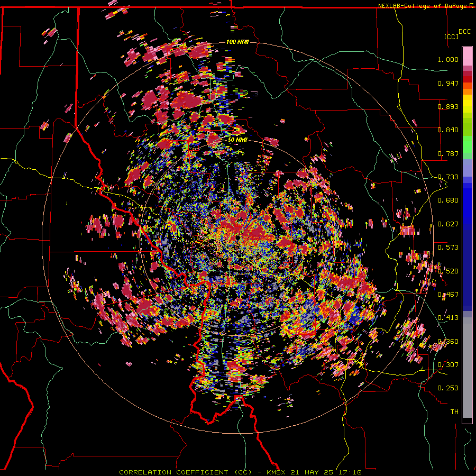Select the 0.307 legend value
Viewport: 476px width, 476px height.
(448, 364)
